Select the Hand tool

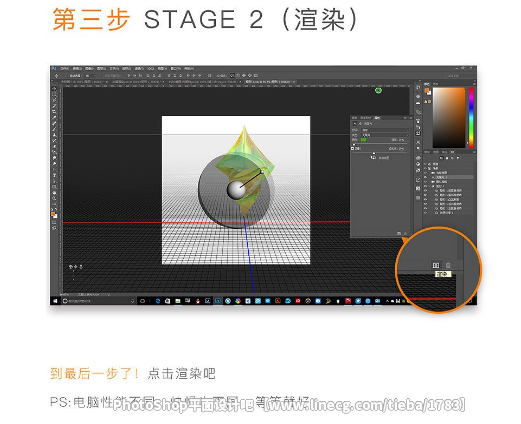click(x=55, y=193)
